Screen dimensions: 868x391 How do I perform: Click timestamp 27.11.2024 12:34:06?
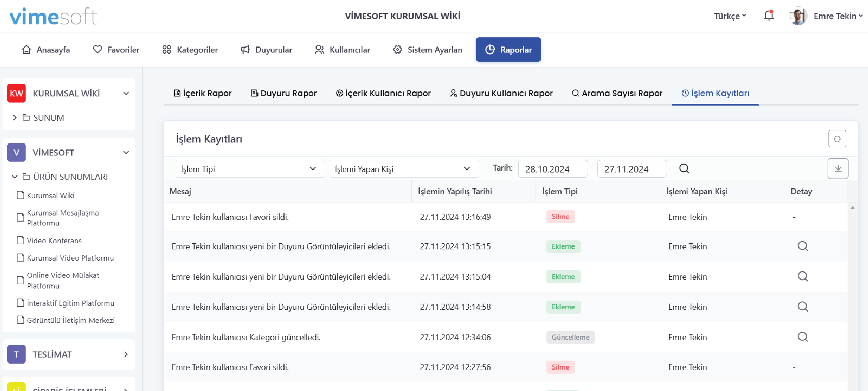[455, 337]
